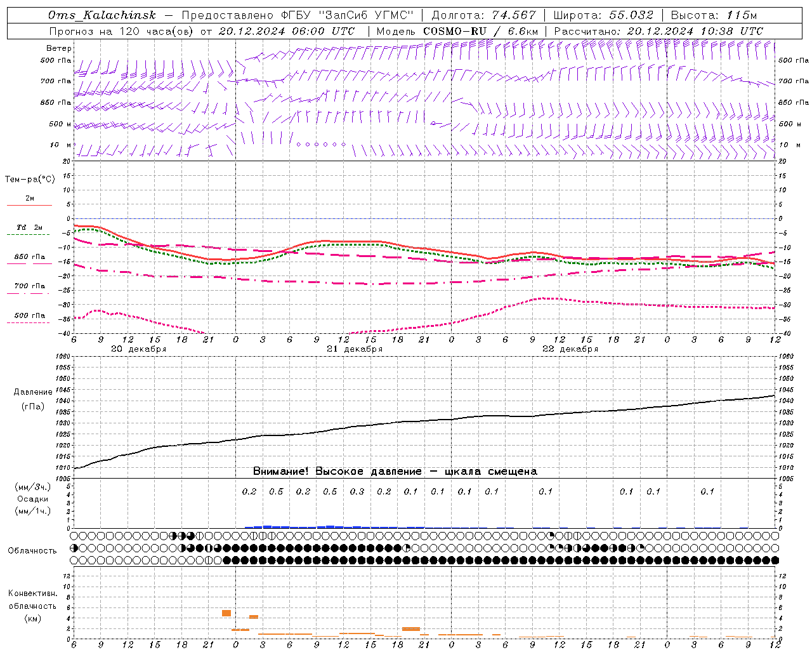Screen dimensions: 812x650
Task: Click the 'Рассчитано: 20.12.2024 10:38 UTC' timestamp
Action: 658,31
